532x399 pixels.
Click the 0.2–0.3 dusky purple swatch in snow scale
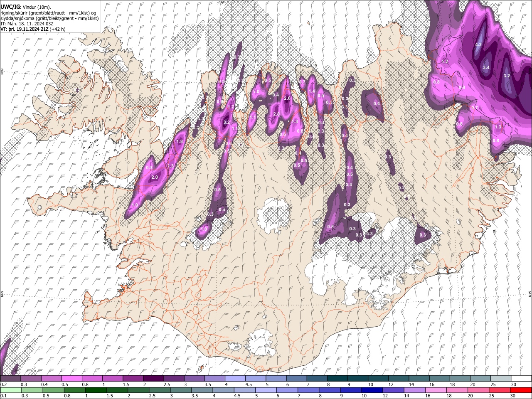(x=10, y=379)
